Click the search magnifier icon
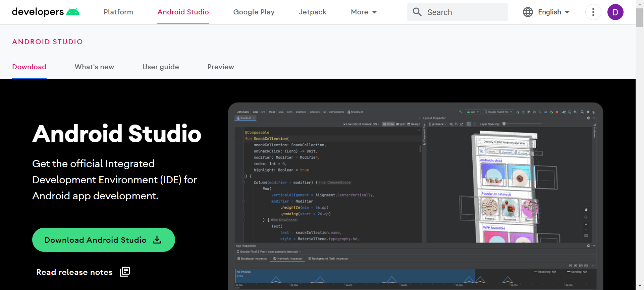 click(x=417, y=12)
